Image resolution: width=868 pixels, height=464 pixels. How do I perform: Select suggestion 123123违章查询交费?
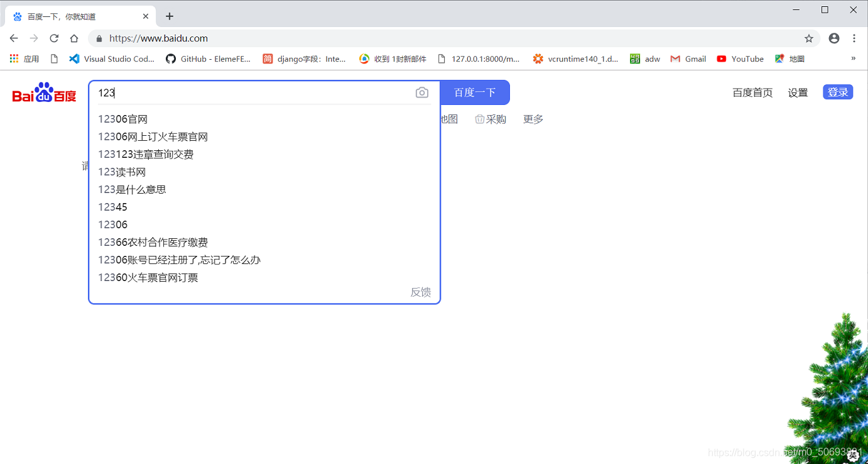[264, 154]
